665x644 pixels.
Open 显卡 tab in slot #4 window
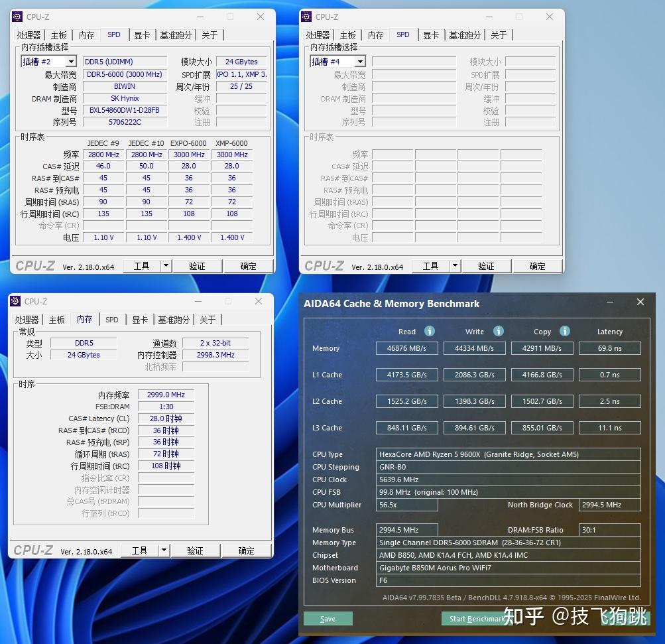[x=431, y=35]
